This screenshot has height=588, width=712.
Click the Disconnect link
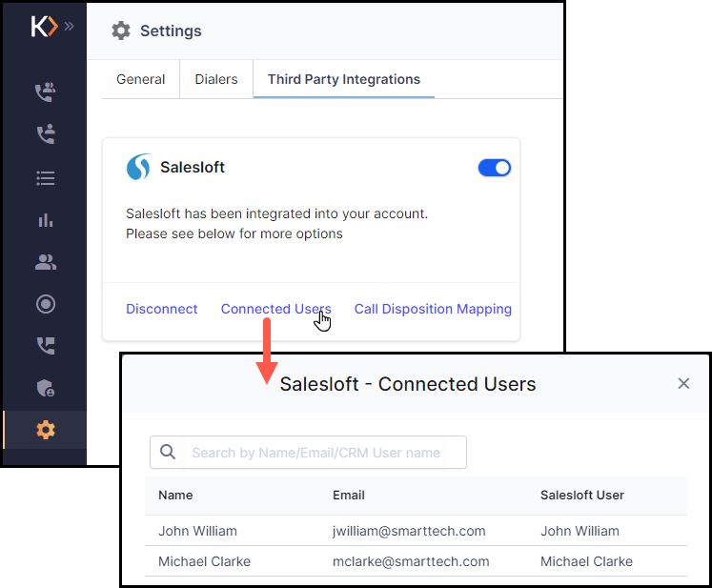[x=162, y=309]
